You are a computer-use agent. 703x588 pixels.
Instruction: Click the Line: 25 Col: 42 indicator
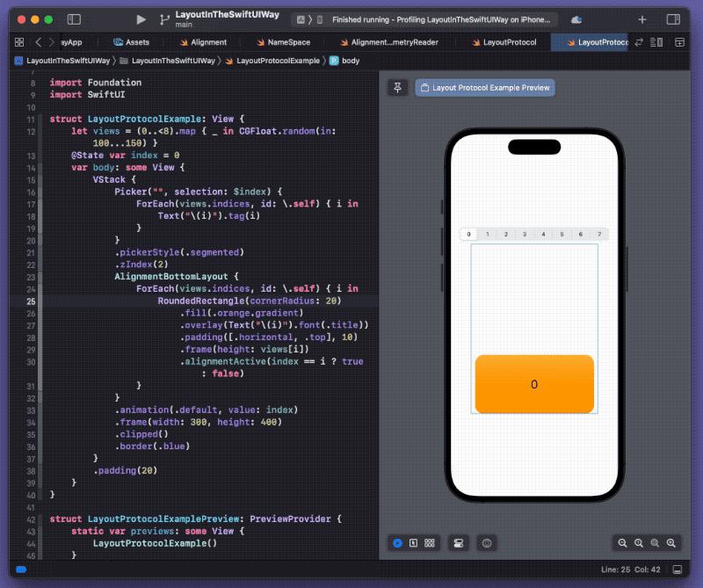tap(630, 570)
